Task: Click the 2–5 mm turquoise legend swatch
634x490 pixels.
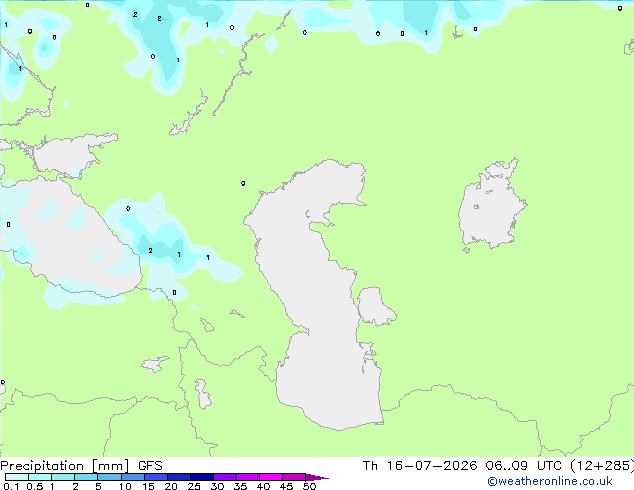Action: pyautogui.click(x=86, y=477)
